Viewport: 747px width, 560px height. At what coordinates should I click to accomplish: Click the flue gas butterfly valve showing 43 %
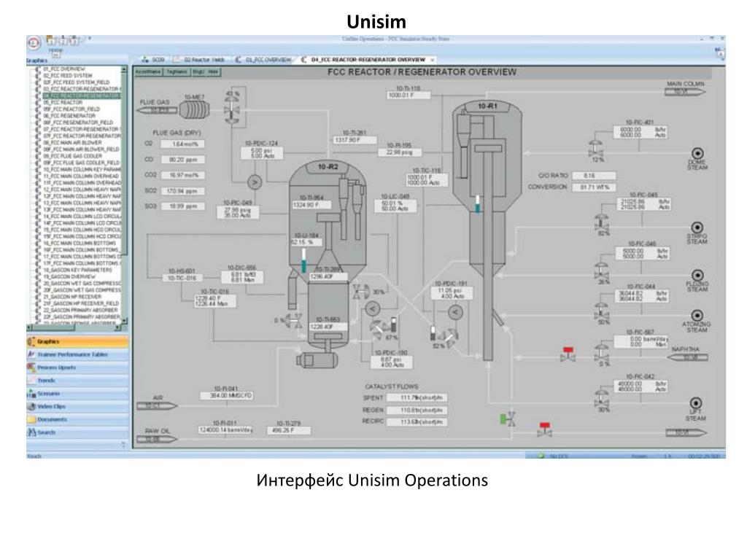point(233,111)
